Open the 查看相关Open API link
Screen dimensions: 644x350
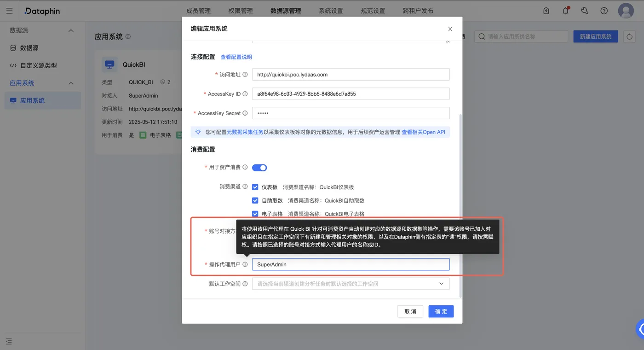pyautogui.click(x=424, y=132)
